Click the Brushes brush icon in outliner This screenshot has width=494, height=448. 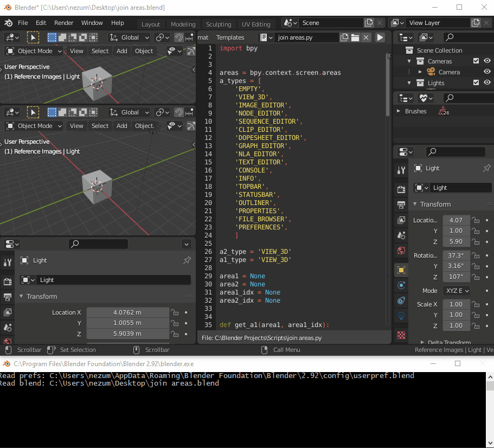pyautogui.click(x=442, y=111)
